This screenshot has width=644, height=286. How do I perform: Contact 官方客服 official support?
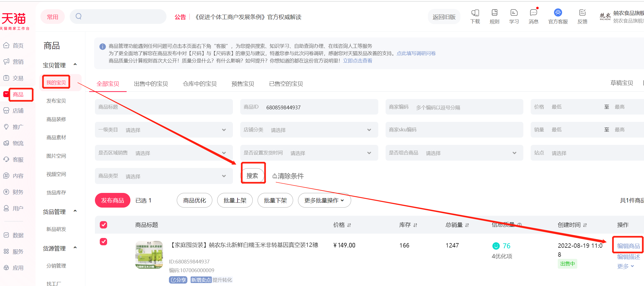(x=558, y=17)
